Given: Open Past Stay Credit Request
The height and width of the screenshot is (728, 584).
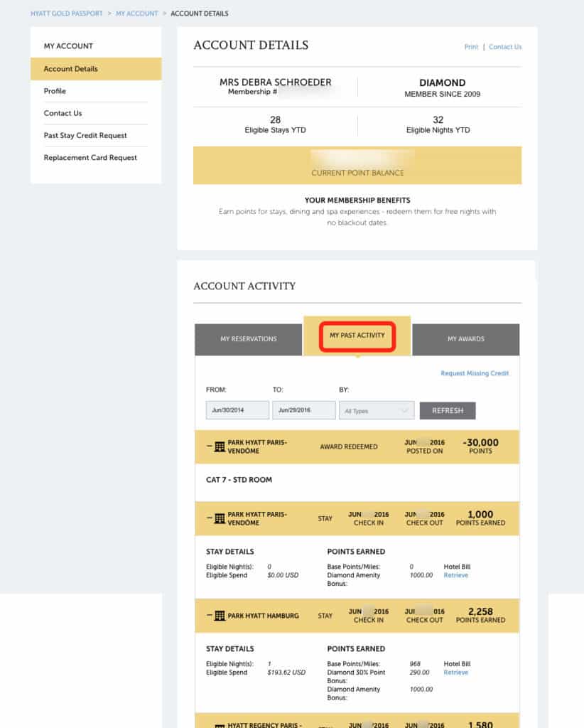Looking at the screenshot, I should pos(85,135).
